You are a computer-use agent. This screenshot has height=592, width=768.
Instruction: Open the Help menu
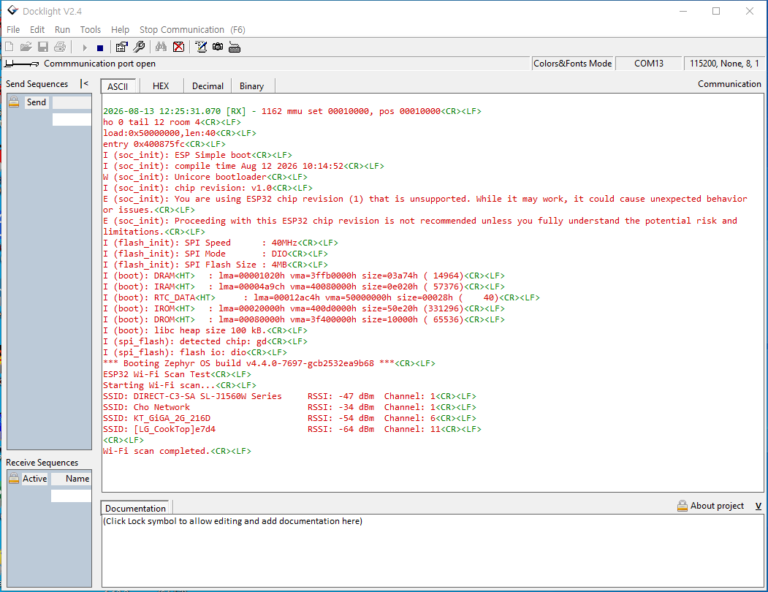(120, 29)
